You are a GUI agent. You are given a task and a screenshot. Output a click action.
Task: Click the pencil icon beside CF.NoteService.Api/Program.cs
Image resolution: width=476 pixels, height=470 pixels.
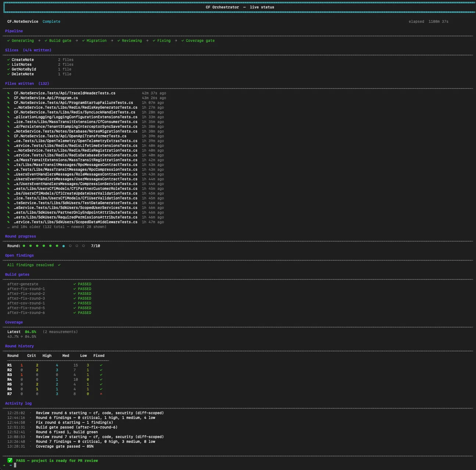[8, 98]
